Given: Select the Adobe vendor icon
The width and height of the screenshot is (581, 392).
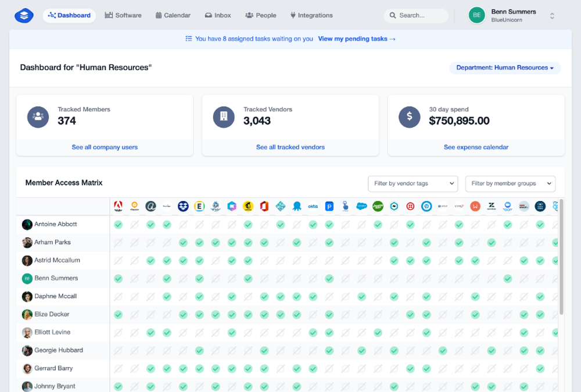Looking at the screenshot, I should tap(118, 206).
